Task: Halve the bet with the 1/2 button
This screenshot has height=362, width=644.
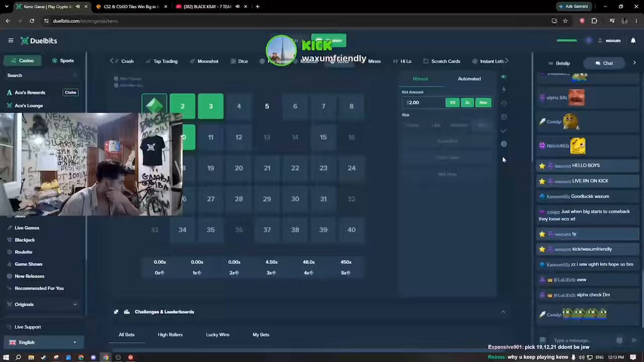Action: click(452, 102)
